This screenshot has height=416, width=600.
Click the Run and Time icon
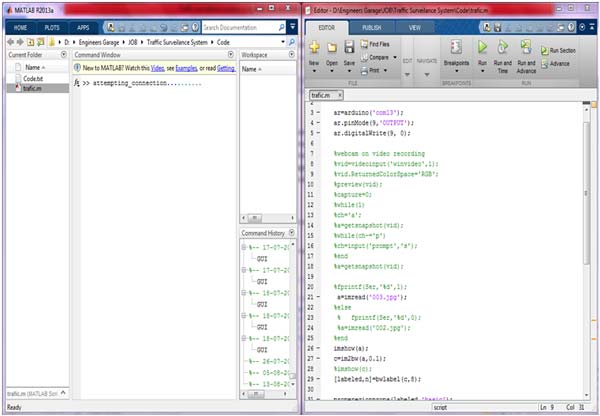pos(502,47)
